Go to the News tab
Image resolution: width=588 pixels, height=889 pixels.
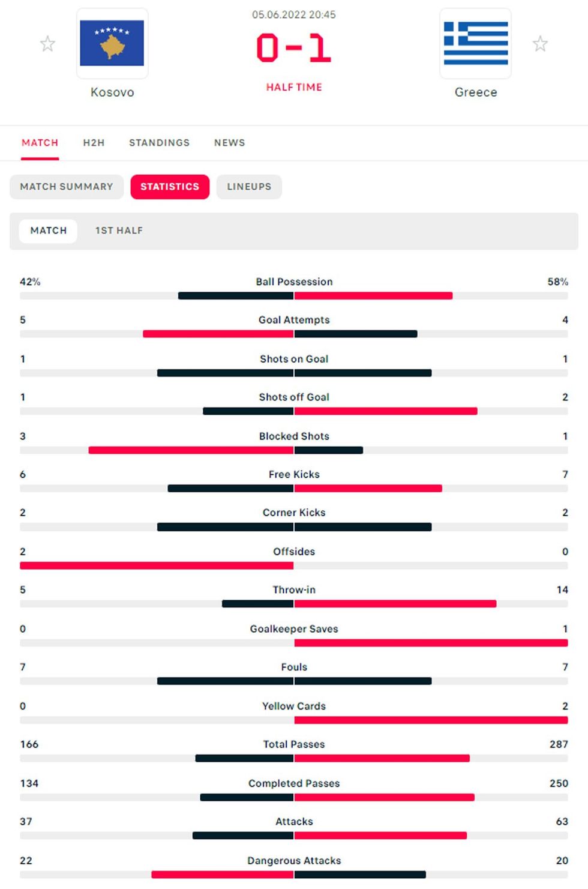pyautogui.click(x=230, y=143)
